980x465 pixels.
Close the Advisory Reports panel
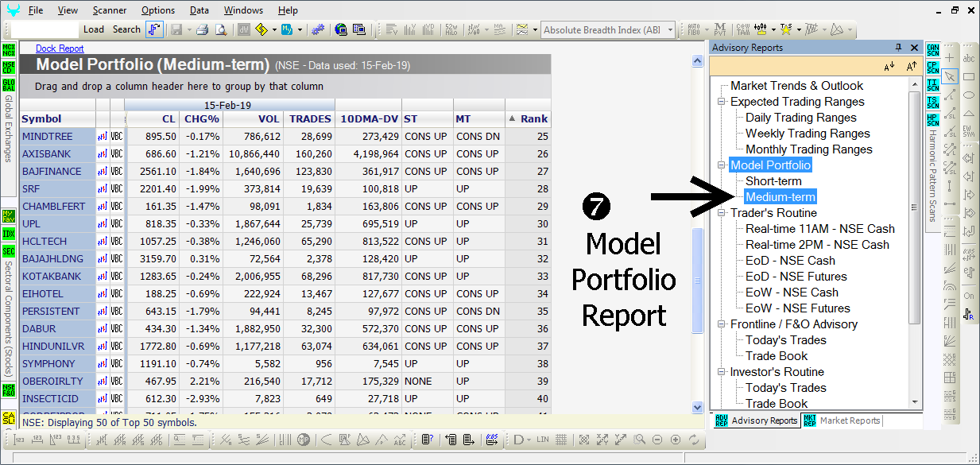pos(914,48)
